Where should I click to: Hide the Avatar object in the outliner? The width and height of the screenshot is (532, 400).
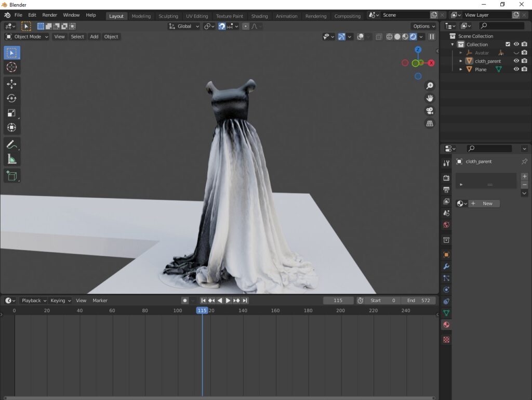[516, 53]
